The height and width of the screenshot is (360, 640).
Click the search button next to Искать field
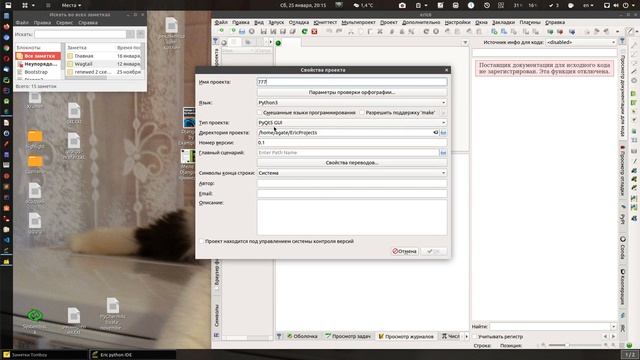130,34
